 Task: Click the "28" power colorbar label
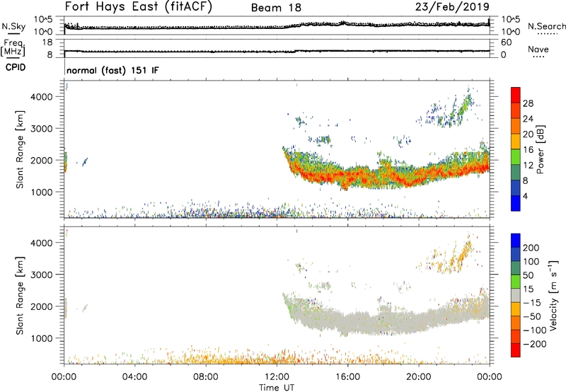click(528, 103)
